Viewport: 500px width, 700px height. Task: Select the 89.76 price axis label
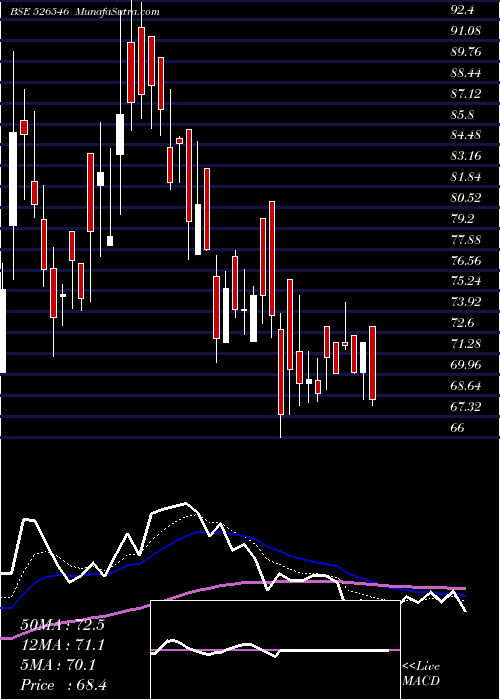pyautogui.click(x=466, y=52)
